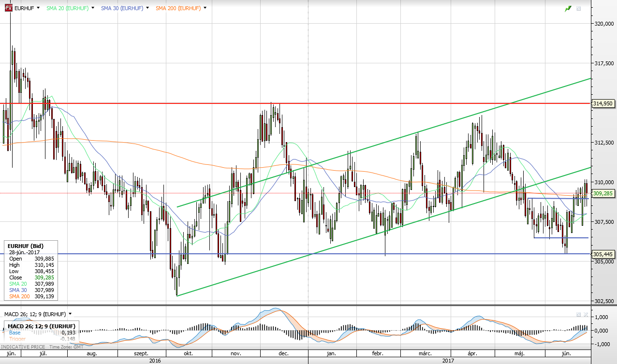This screenshot has height=364, width=617.
Task: Select the red resistance line price tag 314,950
Action: click(x=602, y=103)
